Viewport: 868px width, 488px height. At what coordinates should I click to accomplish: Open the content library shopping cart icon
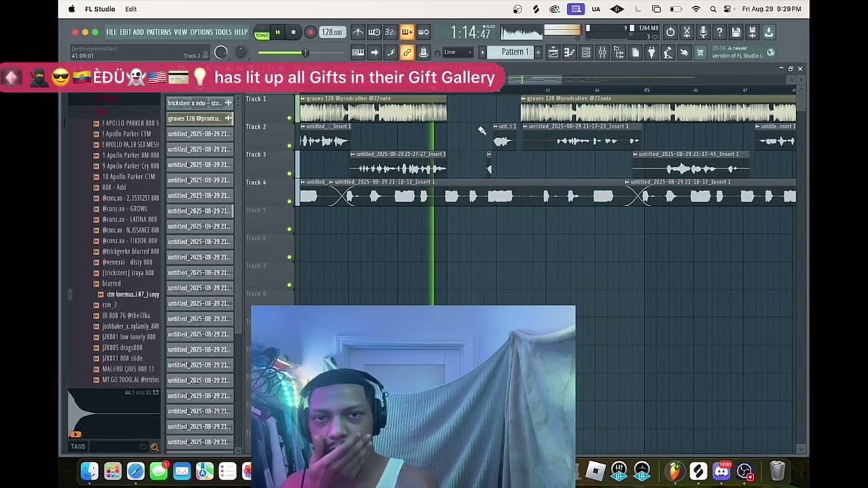pyautogui.click(x=701, y=52)
